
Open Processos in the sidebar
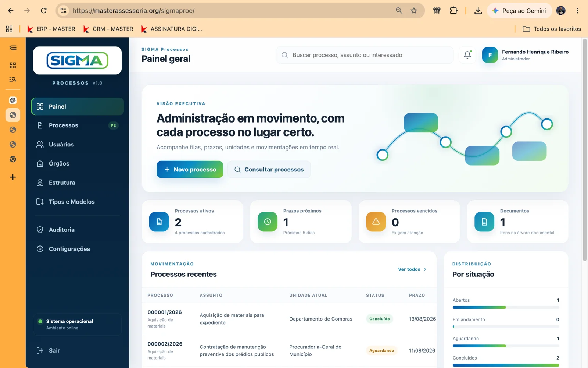tap(77, 125)
